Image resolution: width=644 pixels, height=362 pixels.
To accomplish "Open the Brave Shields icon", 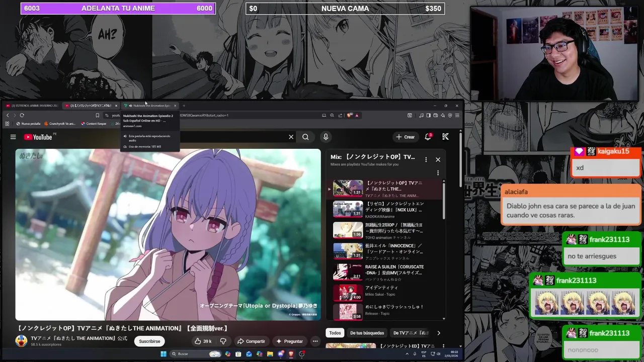I will (x=350, y=115).
